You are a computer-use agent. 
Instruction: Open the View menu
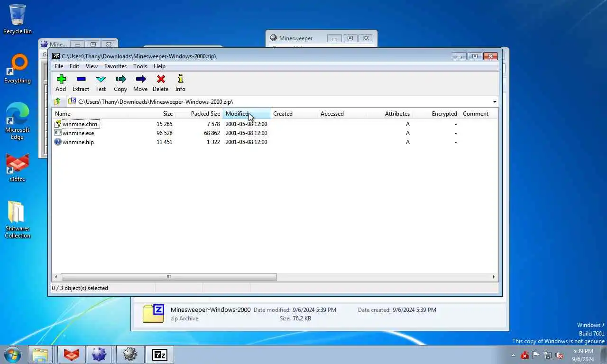pyautogui.click(x=92, y=66)
